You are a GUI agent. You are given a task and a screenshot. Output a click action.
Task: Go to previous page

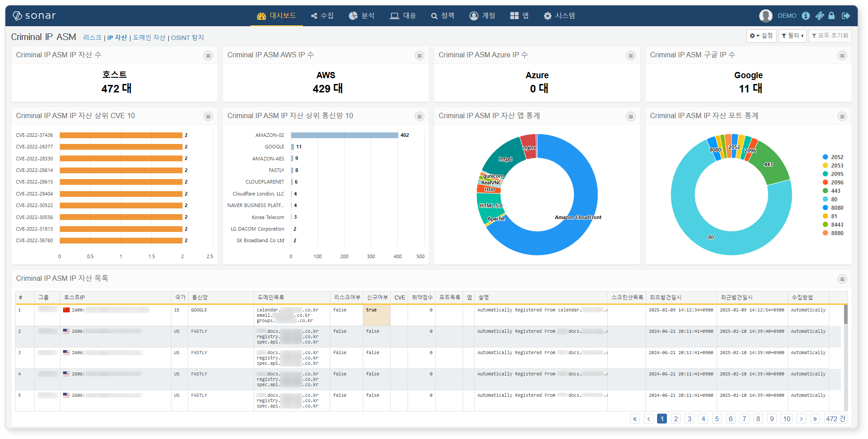(x=649, y=419)
